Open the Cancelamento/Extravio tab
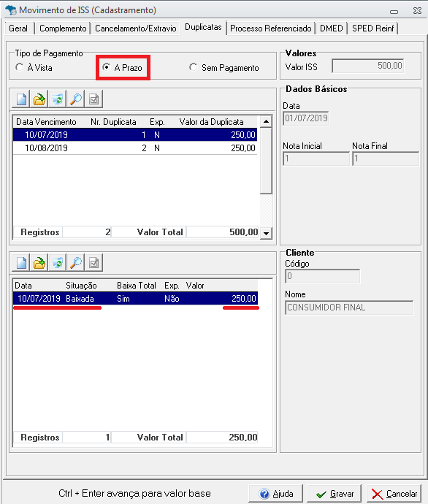Viewport: 428px width, 504px height. tap(136, 28)
